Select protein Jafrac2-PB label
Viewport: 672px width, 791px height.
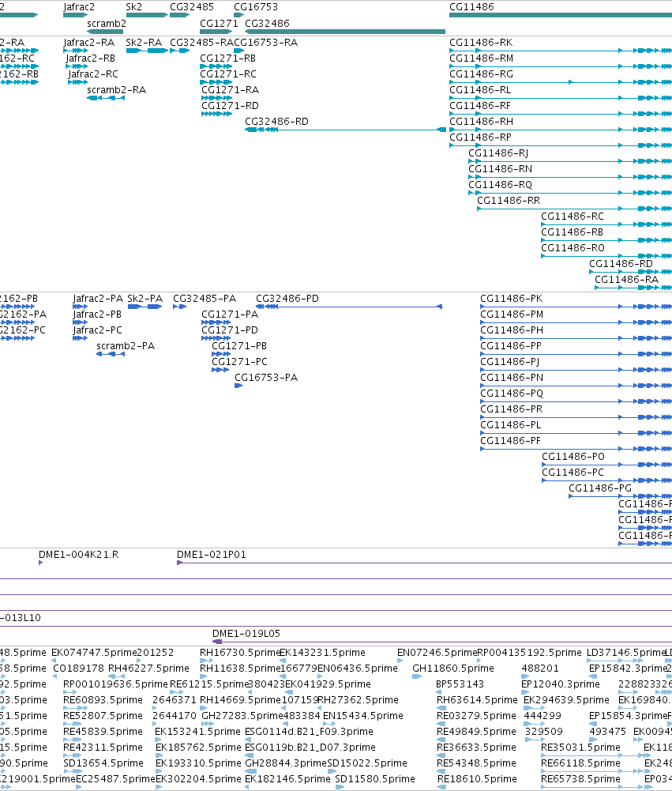(97, 315)
